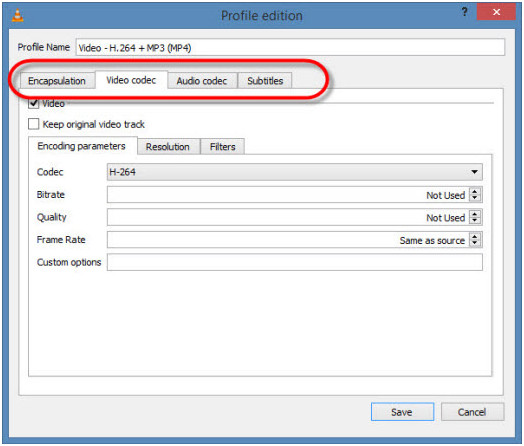Screen dimensions: 524x446
Task: Decrease Quality with the down arrow
Action: (x=475, y=220)
